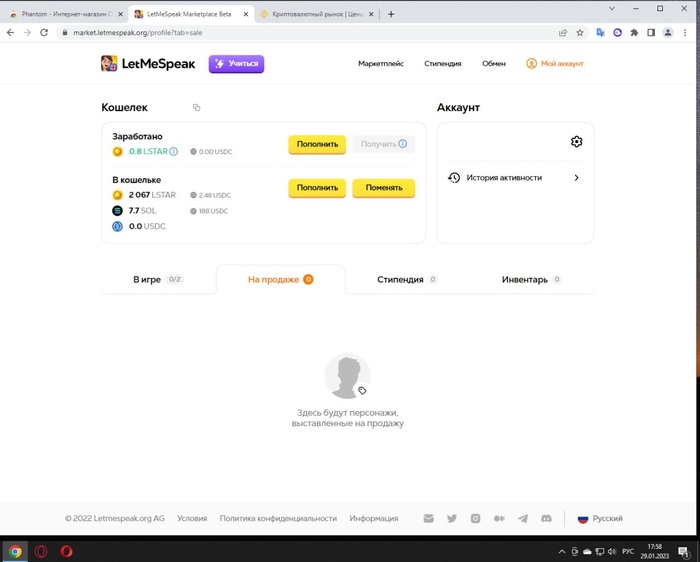Image resolution: width=700 pixels, height=562 pixels.
Task: Switch to Инвентарь tab
Action: point(531,279)
